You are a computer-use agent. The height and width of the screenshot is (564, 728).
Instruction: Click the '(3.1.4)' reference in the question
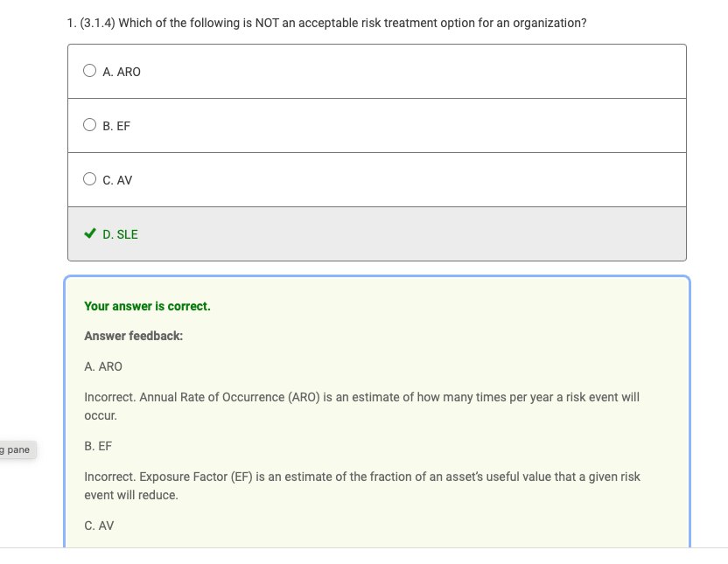point(97,23)
